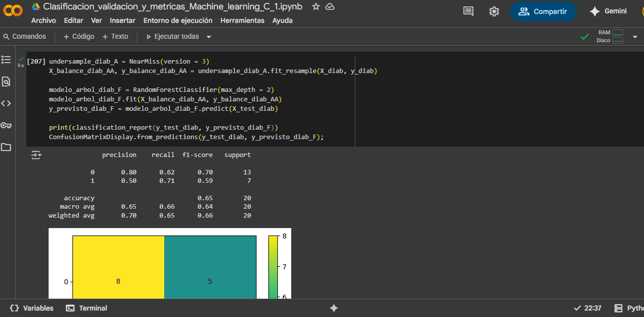
Task: Click the accuracy 0.65 value in report
Action: [x=205, y=198]
